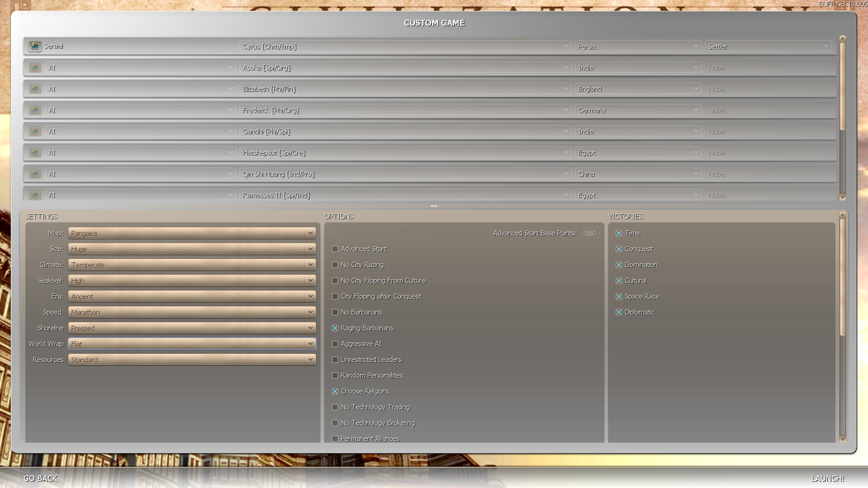868x488 pixels.
Task: Click the flag icon in Frederick's row
Action: click(x=35, y=110)
